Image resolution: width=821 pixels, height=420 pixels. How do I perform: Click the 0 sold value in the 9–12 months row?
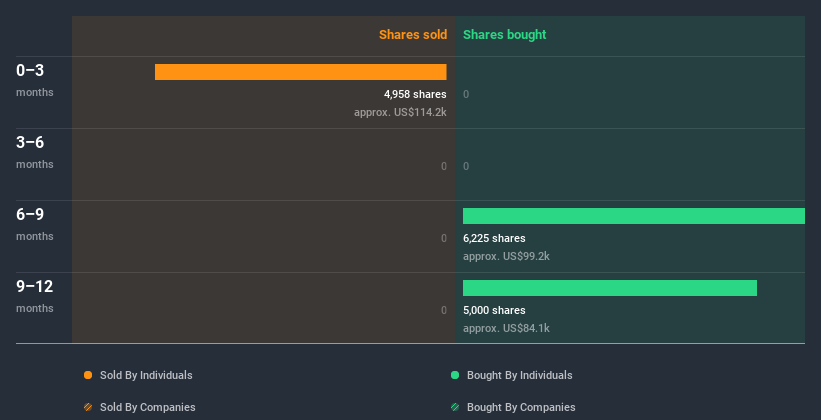pos(444,310)
